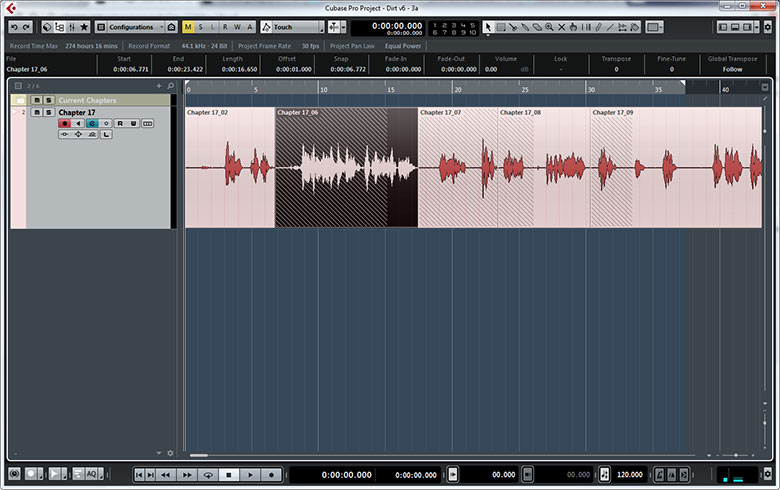The height and width of the screenshot is (490, 780).
Task: Select the Line tool
Action: coord(610,27)
